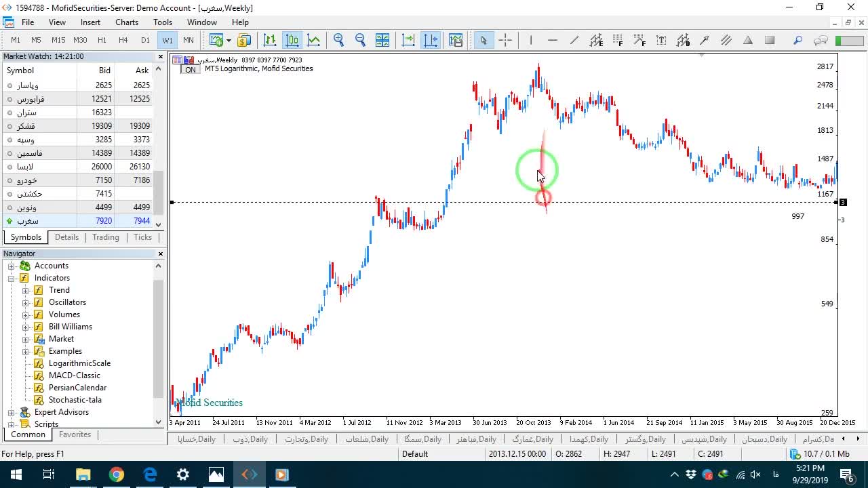Viewport: 868px width, 488px height.
Task: Select the MN monthly timeframe
Action: click(x=189, y=40)
